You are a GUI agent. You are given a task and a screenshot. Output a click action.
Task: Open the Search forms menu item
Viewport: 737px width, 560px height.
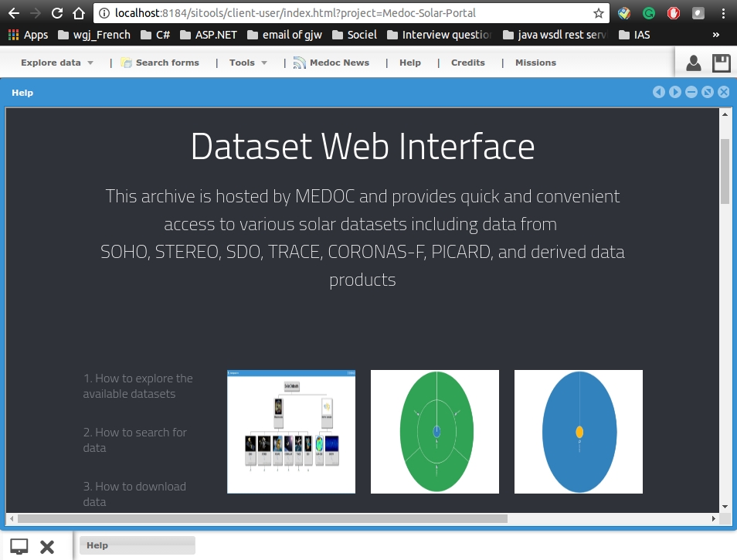[x=160, y=63]
